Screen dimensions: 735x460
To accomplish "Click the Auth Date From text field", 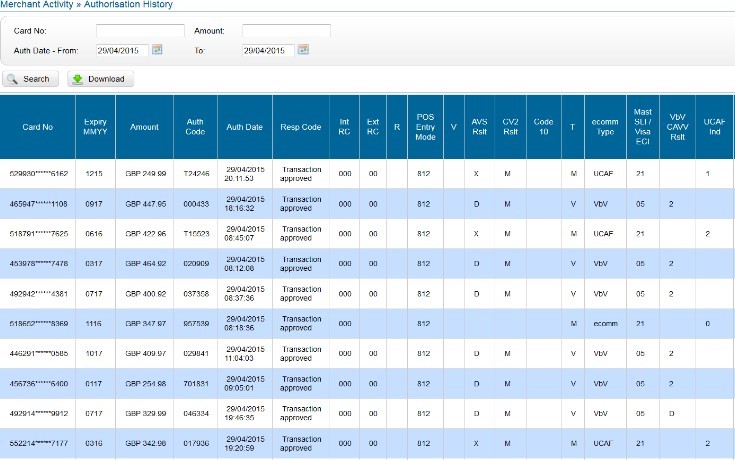I will (122, 49).
